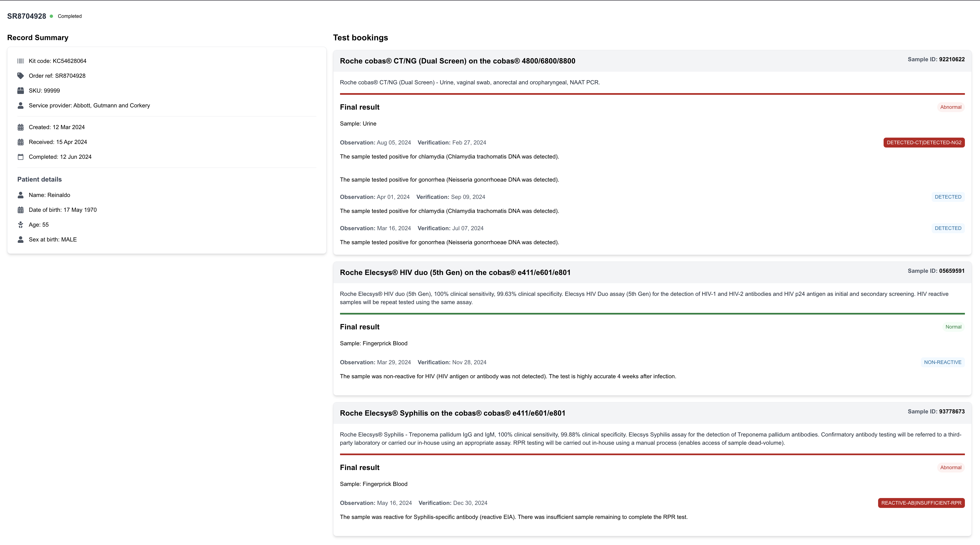The width and height of the screenshot is (980, 545).
Task: Click the Record Summary heading
Action: (38, 38)
